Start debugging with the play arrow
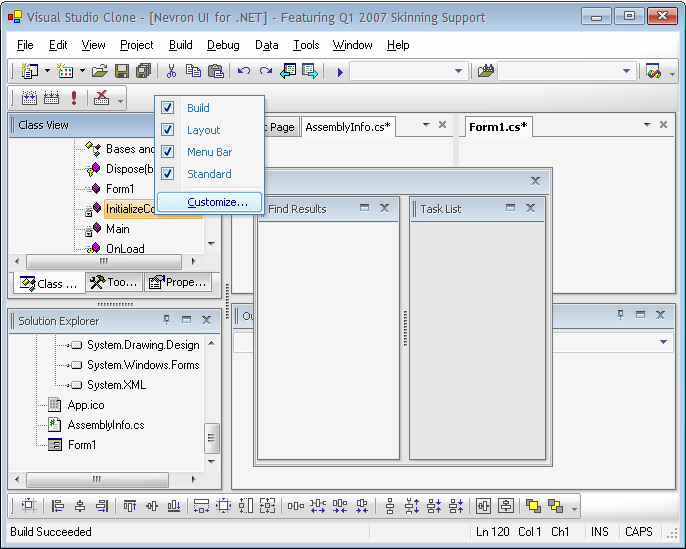 [x=340, y=72]
